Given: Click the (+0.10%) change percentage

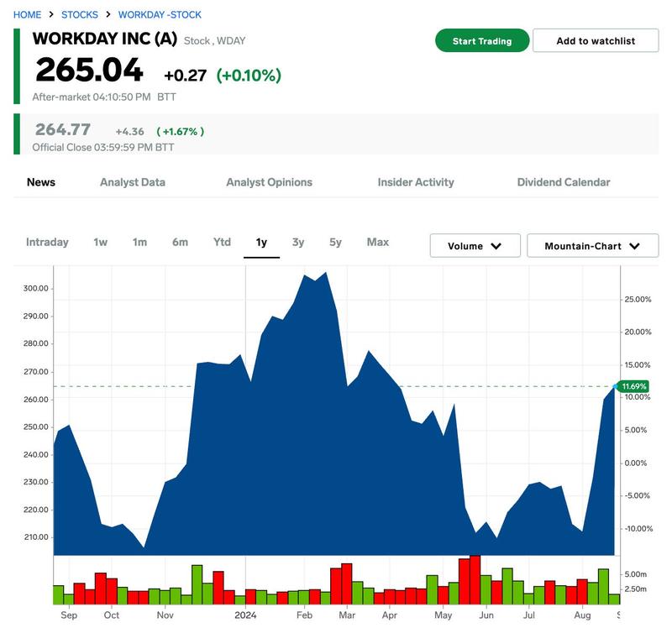Looking at the screenshot, I should pyautogui.click(x=249, y=76).
